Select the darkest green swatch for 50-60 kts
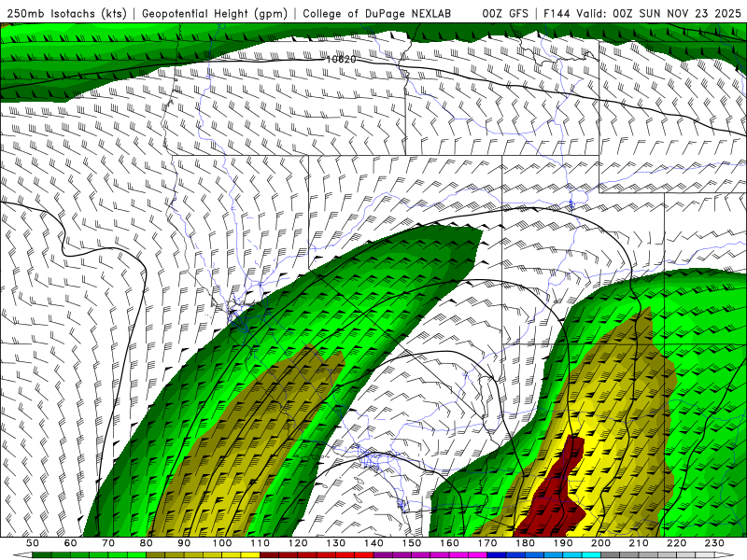The height and width of the screenshot is (560, 747). pyautogui.click(x=42, y=555)
